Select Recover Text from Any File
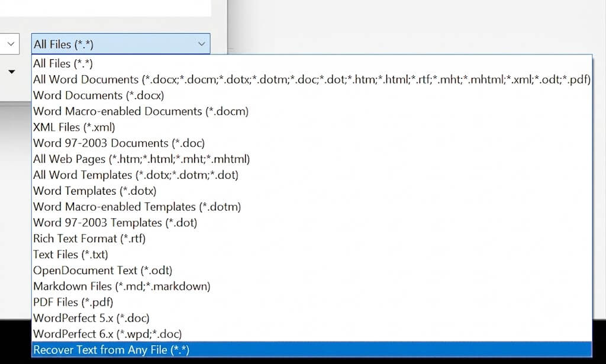This screenshot has width=606, height=364. coord(311,350)
